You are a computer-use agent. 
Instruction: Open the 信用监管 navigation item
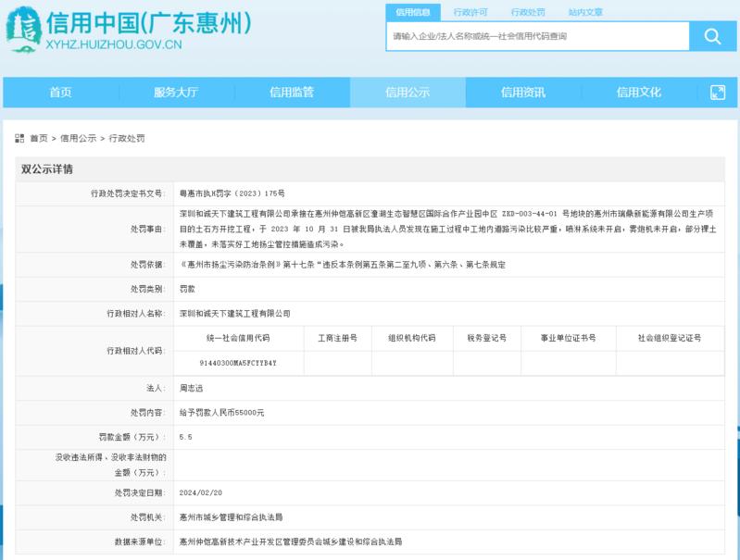pos(292,92)
